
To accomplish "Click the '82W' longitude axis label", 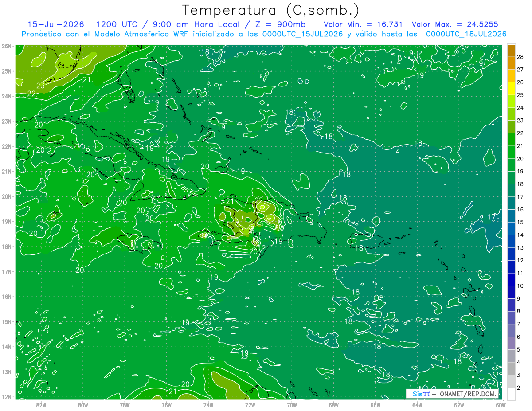I will pos(41,405).
